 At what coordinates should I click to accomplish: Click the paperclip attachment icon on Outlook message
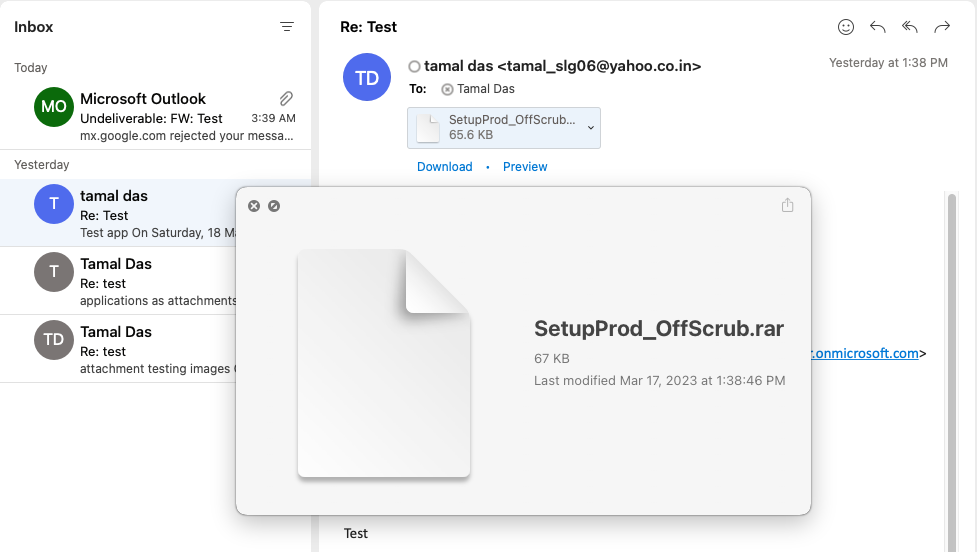[x=286, y=98]
